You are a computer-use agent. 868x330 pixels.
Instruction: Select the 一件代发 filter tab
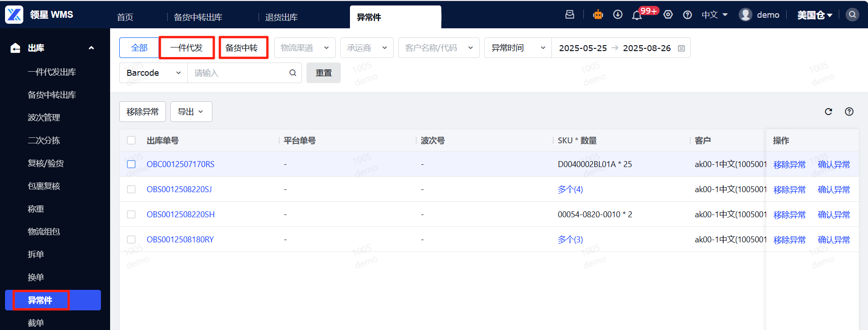186,48
